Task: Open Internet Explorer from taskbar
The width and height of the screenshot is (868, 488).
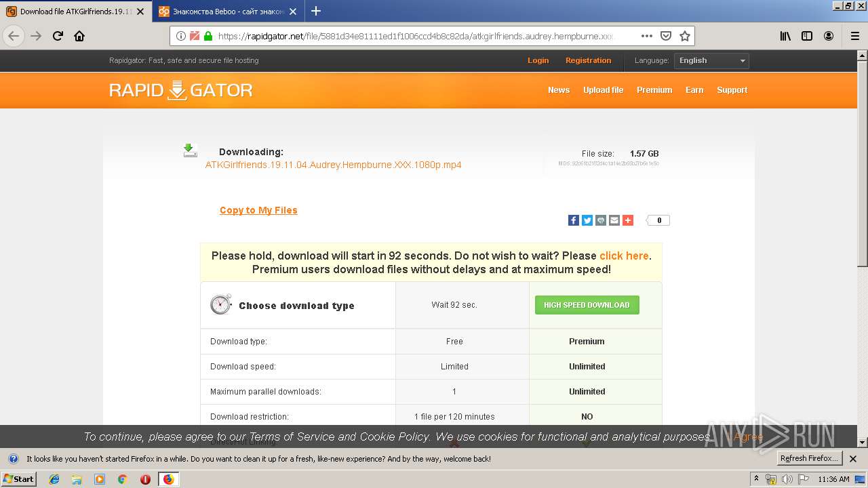Action: (54, 479)
